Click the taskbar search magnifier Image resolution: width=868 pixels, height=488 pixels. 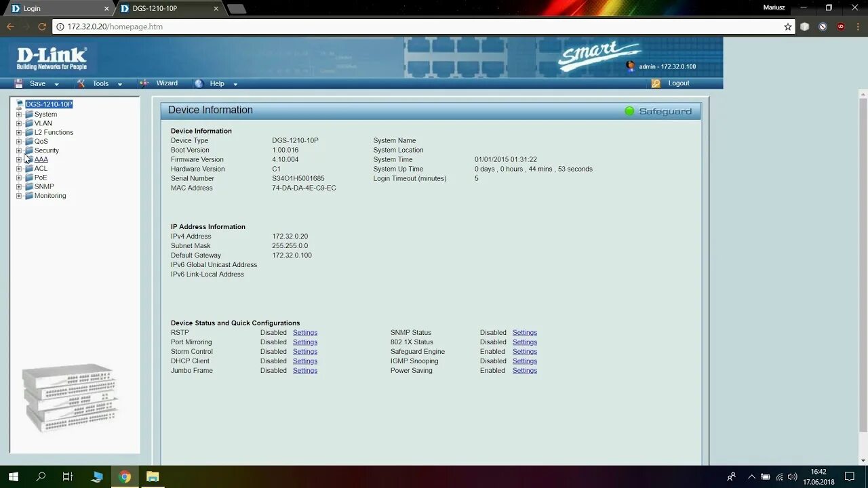point(41,476)
